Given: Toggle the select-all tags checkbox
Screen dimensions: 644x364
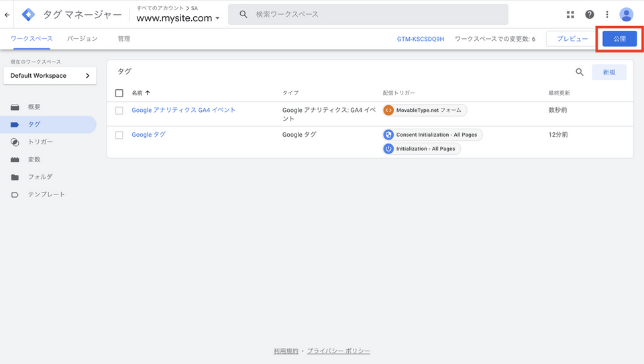Looking at the screenshot, I should point(119,93).
